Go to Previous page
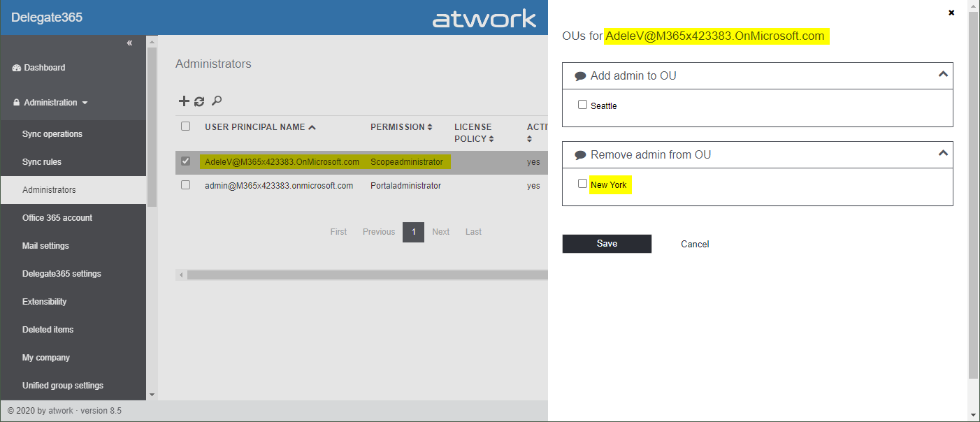 (379, 232)
